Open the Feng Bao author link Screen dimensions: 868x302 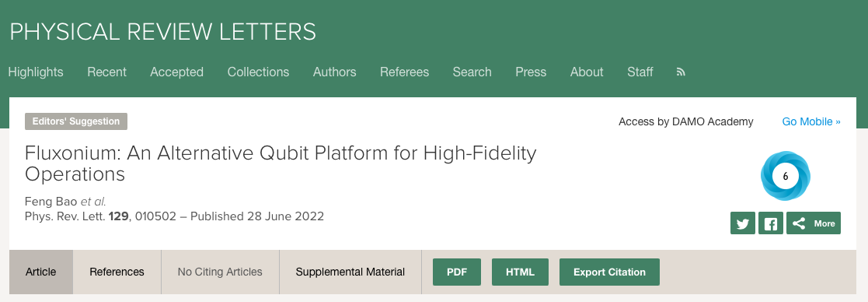[51, 202]
